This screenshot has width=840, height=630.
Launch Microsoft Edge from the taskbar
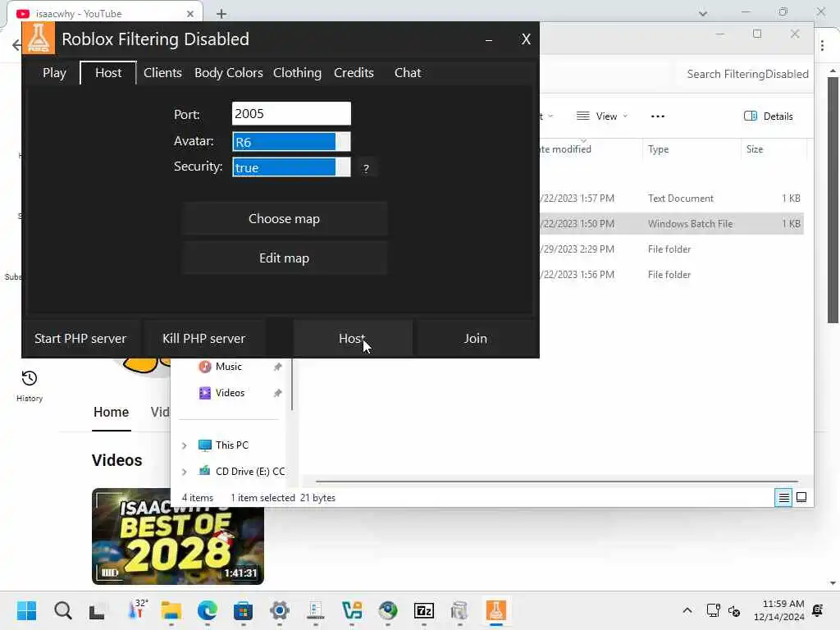pyautogui.click(x=208, y=610)
